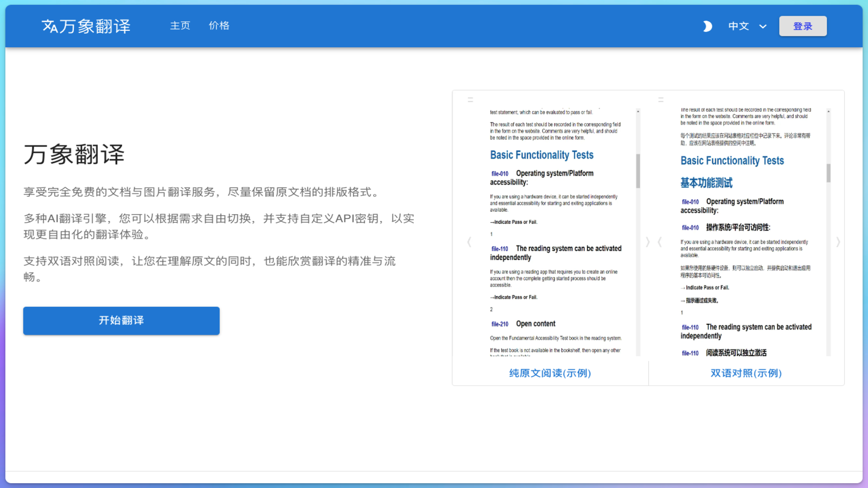Click the right arrow beside the bilingual preview
868x488 pixels.
[838, 242]
